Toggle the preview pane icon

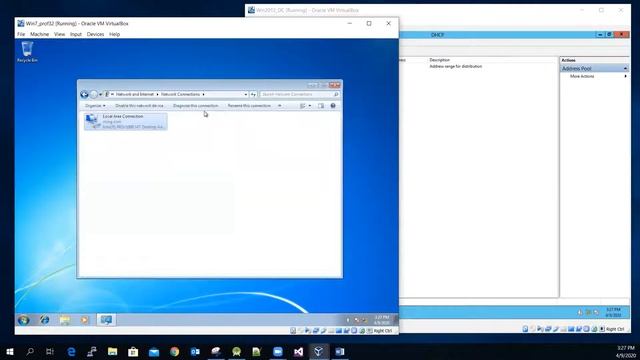tap(321, 106)
